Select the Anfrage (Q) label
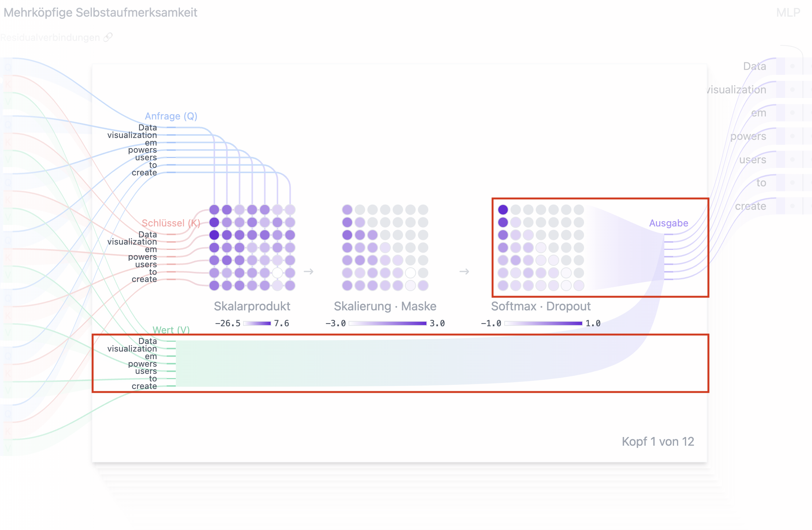Viewport: 812px width, 530px height. (x=171, y=116)
